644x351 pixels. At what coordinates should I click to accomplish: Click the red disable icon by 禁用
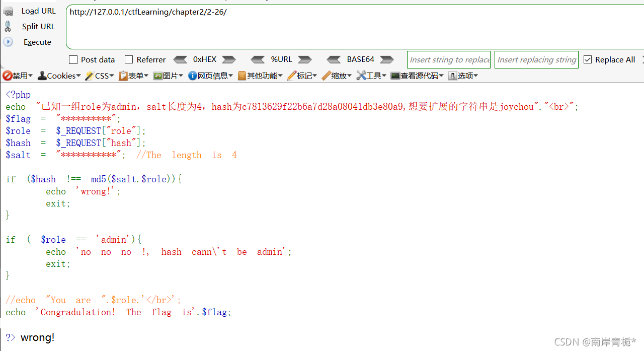7,76
